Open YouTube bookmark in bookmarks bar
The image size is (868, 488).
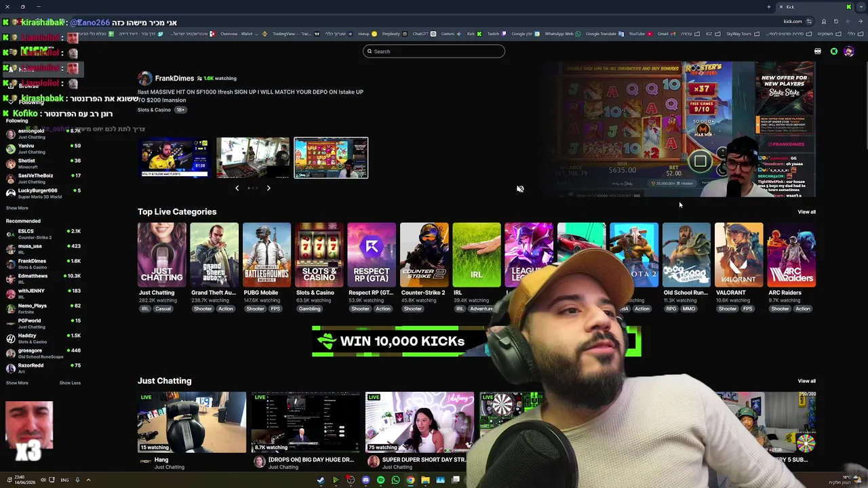(x=641, y=34)
